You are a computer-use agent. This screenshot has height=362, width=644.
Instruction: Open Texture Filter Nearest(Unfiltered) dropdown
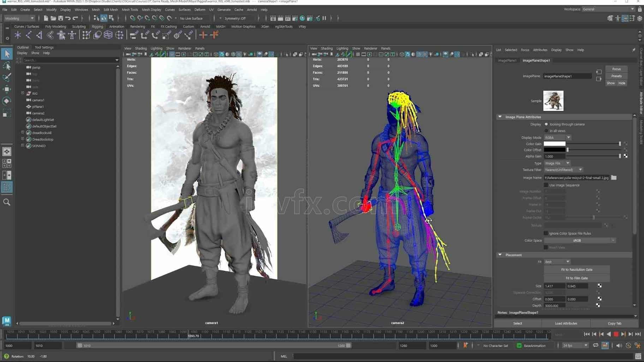(563, 170)
